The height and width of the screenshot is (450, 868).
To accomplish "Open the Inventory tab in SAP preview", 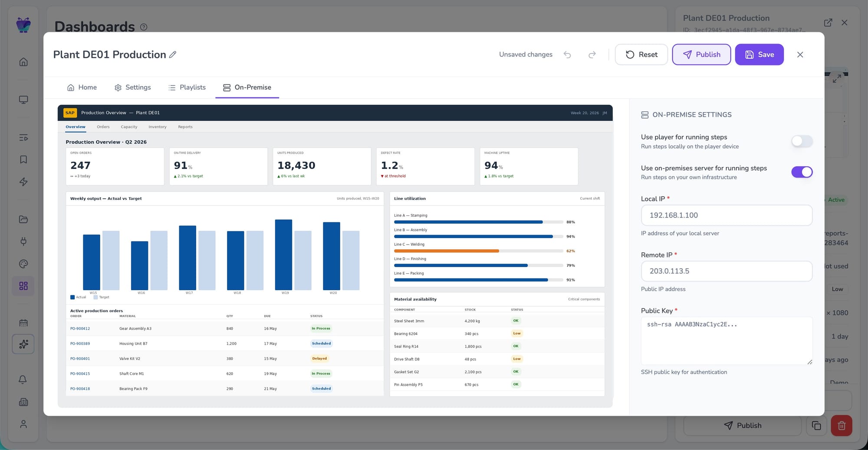I will pyautogui.click(x=158, y=127).
